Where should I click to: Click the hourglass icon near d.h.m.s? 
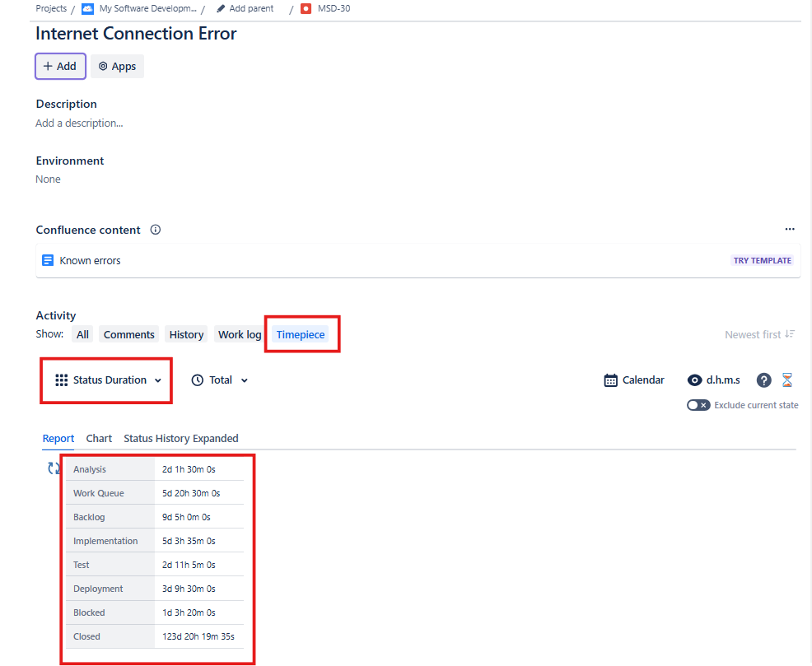[787, 380]
